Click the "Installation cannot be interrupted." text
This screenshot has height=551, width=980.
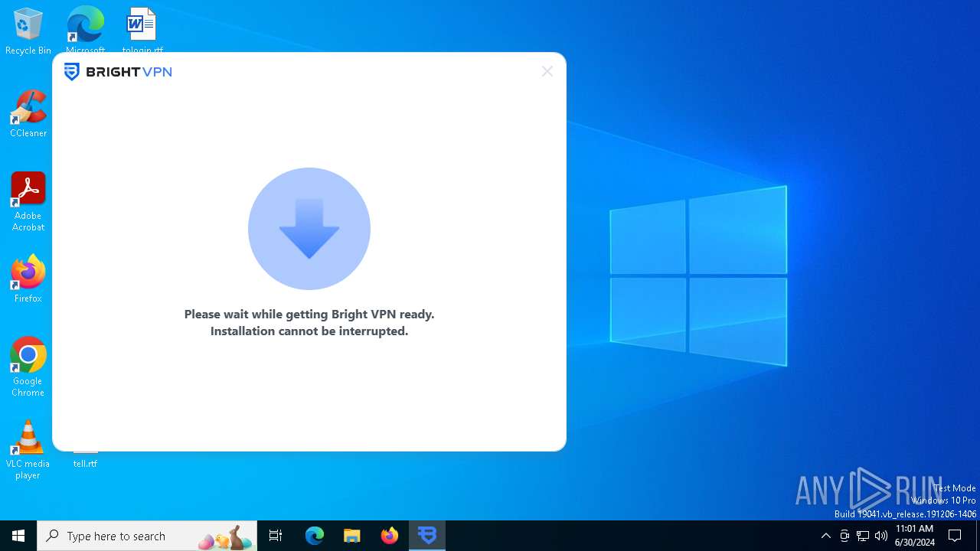pos(309,331)
